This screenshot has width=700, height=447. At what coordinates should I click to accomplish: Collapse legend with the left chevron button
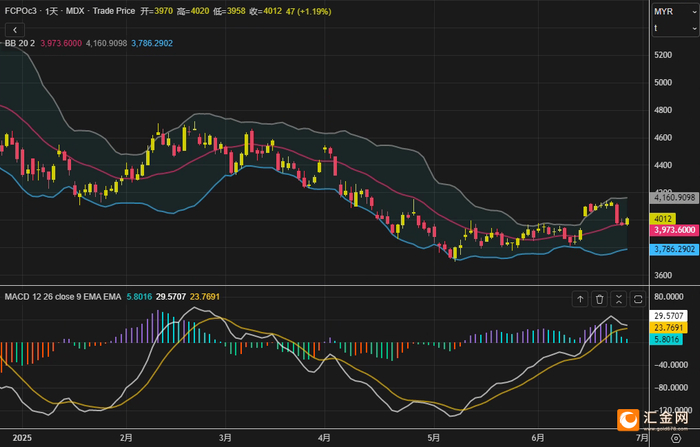click(x=15, y=31)
